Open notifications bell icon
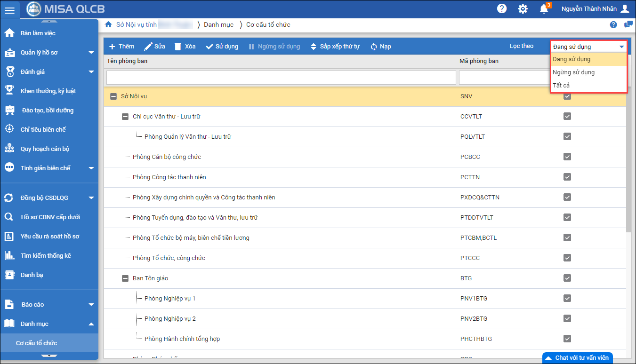Screen dimensions: 636x364 click(544, 8)
